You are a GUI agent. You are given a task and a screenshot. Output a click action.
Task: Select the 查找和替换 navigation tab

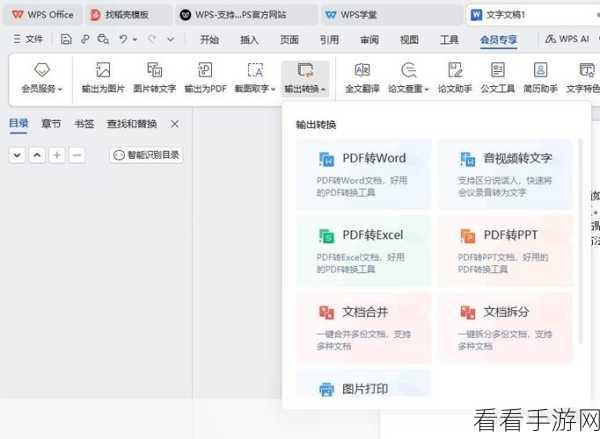[132, 123]
